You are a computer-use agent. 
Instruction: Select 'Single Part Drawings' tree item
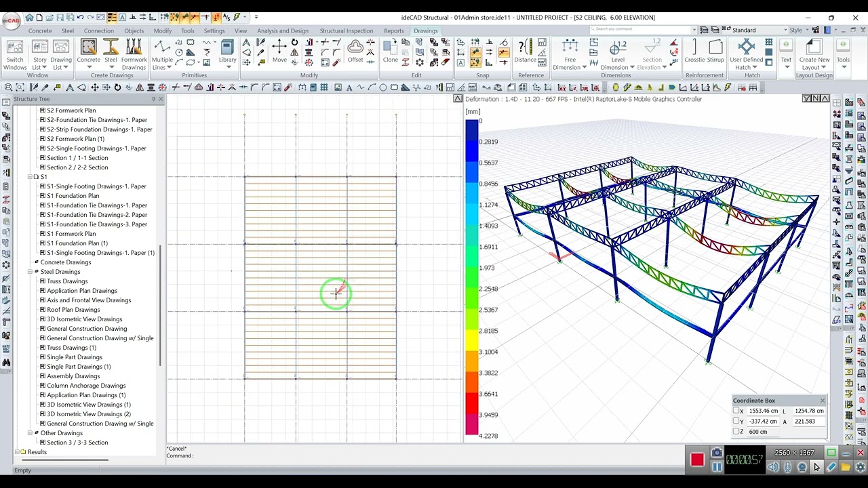[75, 357]
